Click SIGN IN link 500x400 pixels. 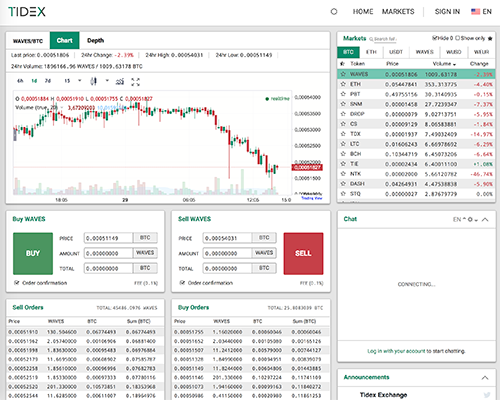447,12
